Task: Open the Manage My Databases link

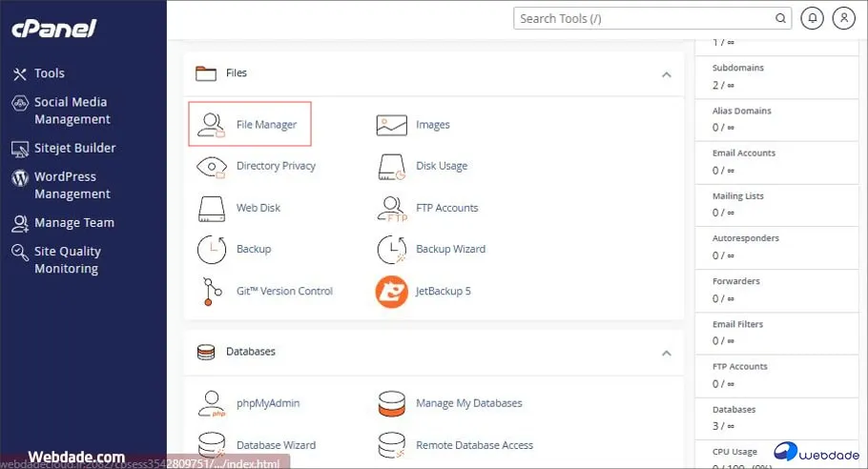Action: 468,403
